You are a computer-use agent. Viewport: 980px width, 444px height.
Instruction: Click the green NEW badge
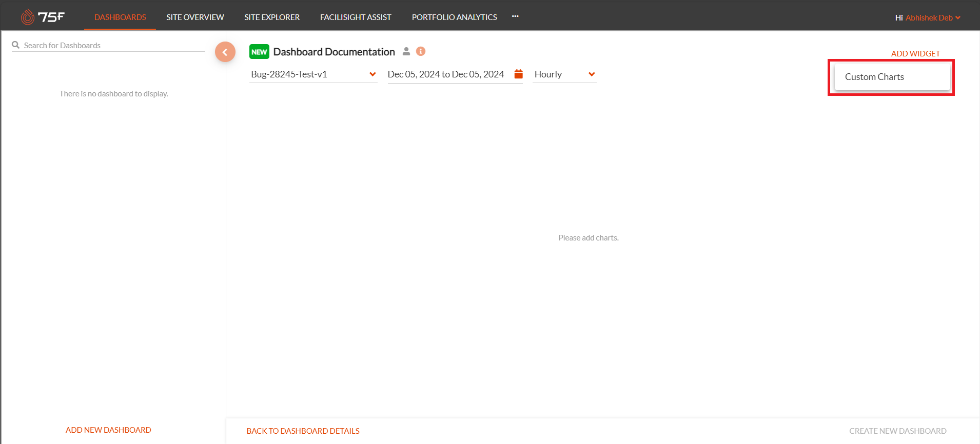259,52
